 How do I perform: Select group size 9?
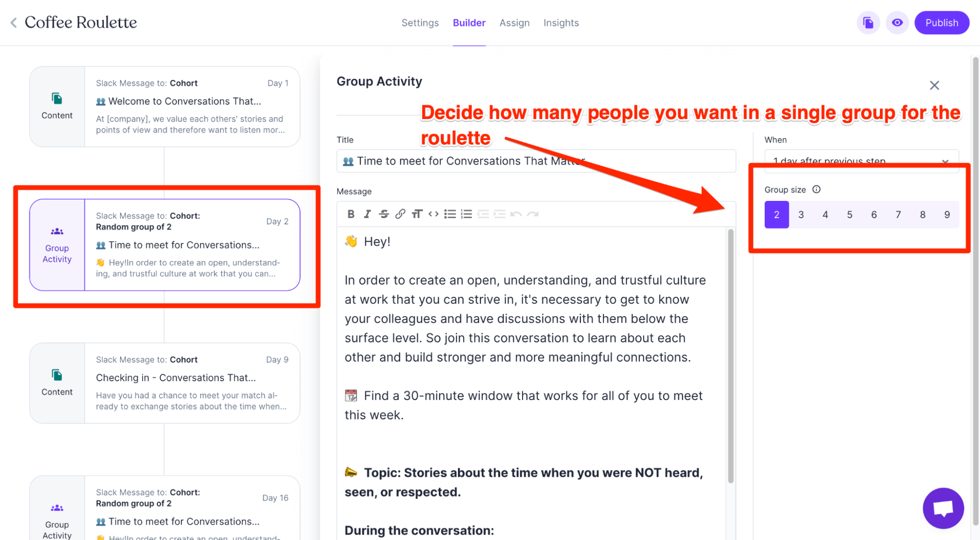(x=947, y=215)
